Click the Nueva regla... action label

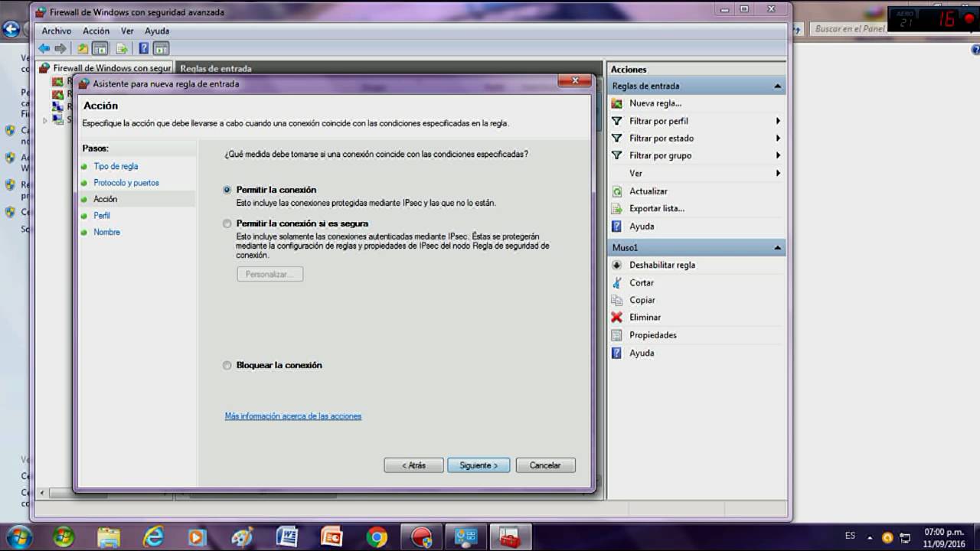[655, 103]
